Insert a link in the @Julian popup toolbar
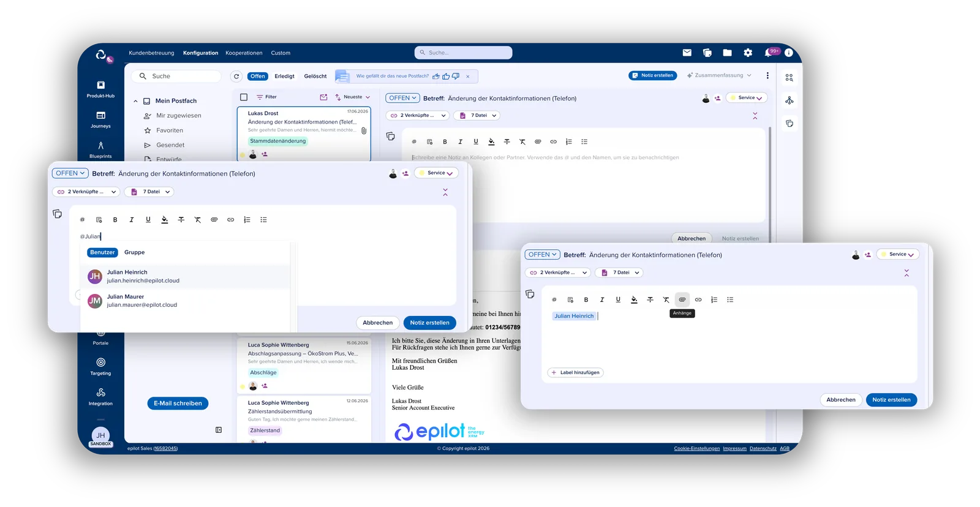This screenshot has width=980, height=507. [x=231, y=219]
